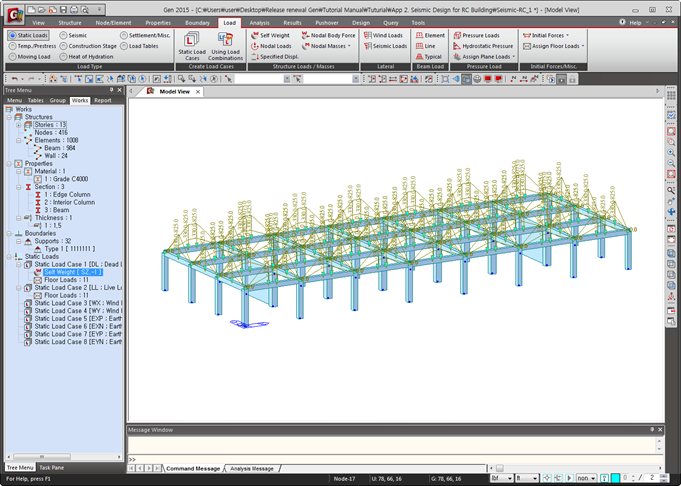Select the Pressure Loads tool
Image resolution: width=681 pixels, height=486 pixels.
[476, 35]
